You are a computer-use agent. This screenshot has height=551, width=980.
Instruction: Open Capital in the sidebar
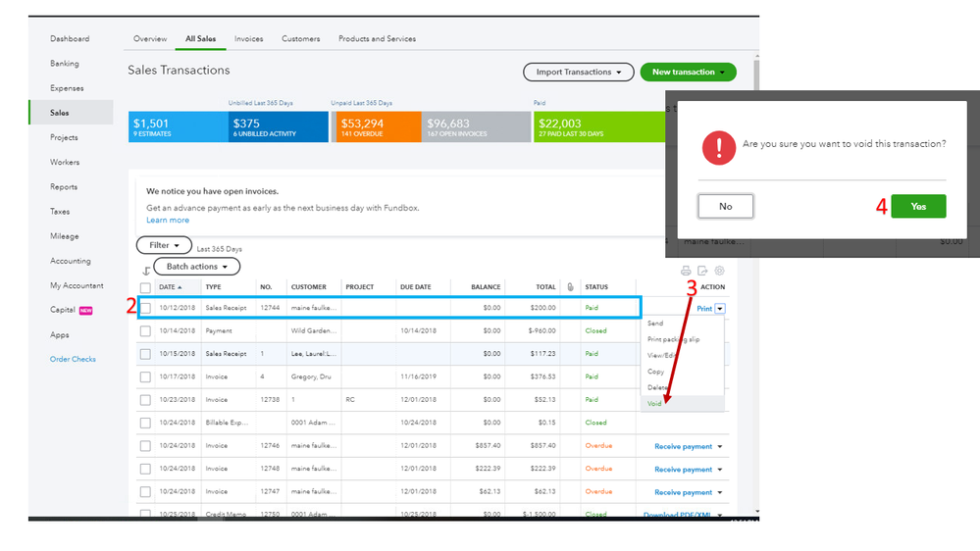(63, 310)
